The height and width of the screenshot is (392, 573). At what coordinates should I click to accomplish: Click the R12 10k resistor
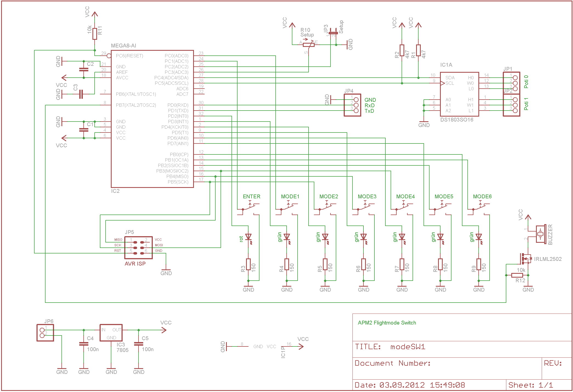517,275
